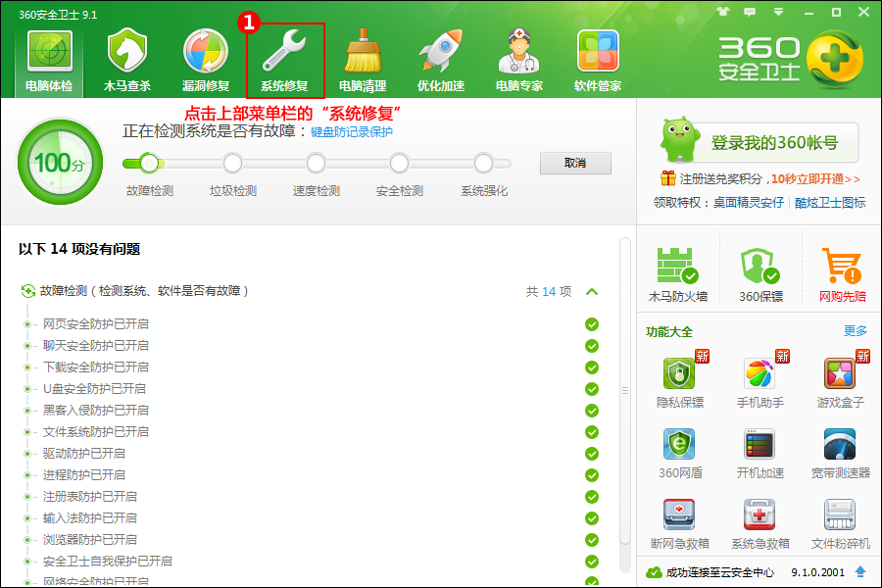Click green check beside 进程防护已开启
The image size is (882, 588).
(x=592, y=475)
